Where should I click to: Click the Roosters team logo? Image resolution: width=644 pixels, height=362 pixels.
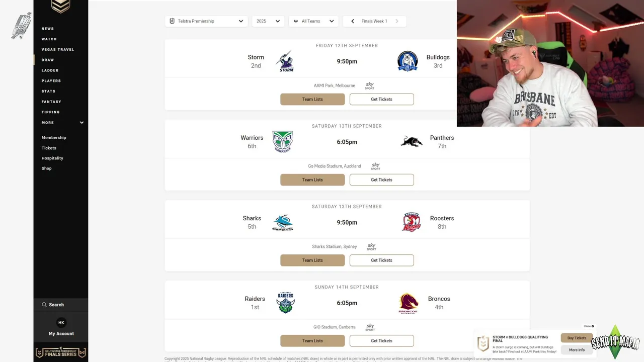coord(411,222)
